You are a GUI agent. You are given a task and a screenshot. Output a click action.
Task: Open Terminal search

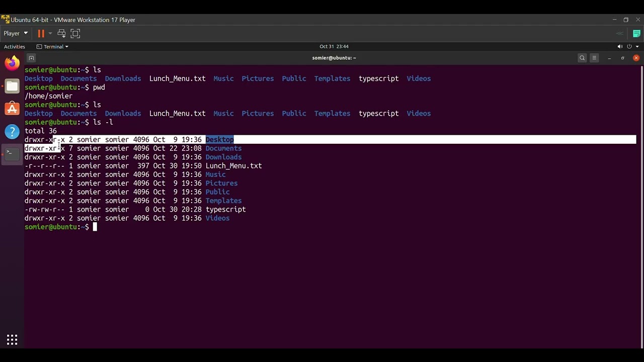pyautogui.click(x=582, y=58)
